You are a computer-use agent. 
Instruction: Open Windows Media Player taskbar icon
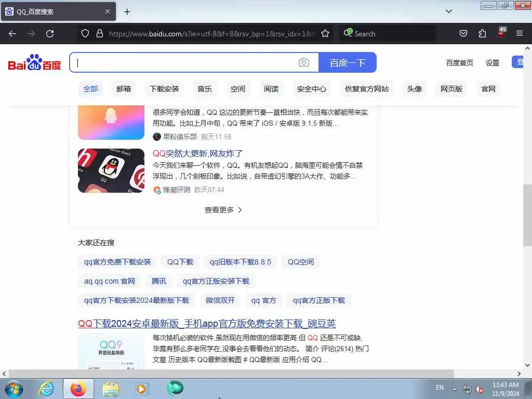[x=141, y=389]
